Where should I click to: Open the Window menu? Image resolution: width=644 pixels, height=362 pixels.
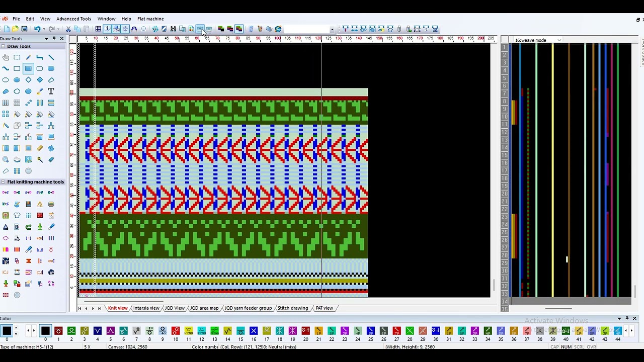coord(106,19)
